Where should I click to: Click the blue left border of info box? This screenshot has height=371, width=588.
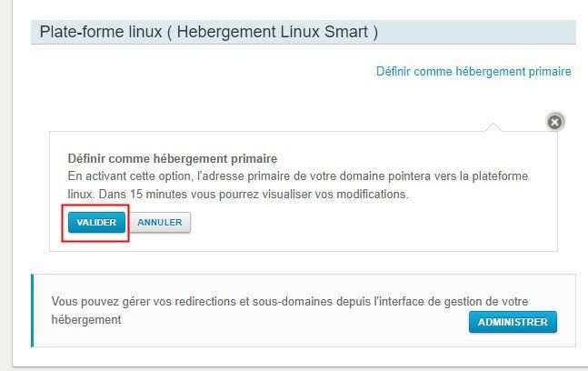click(x=32, y=311)
